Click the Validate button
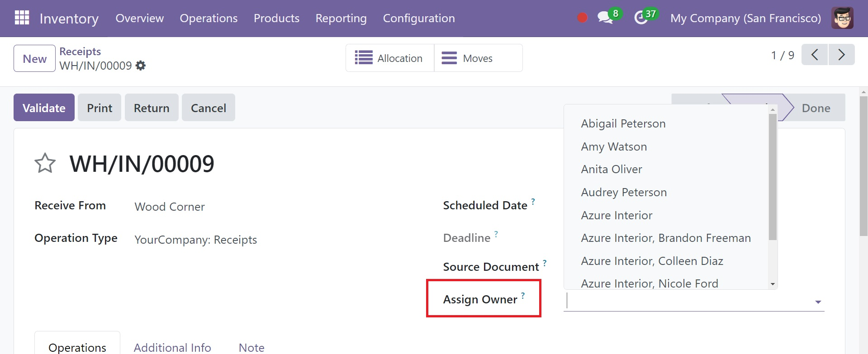Screen dimensions: 868x354 click(44, 108)
